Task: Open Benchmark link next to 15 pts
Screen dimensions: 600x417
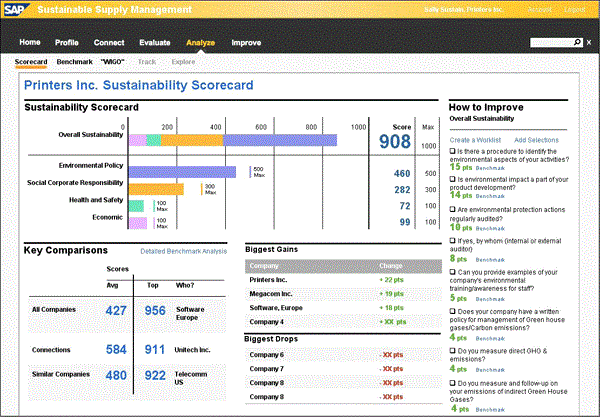Action: coord(490,168)
